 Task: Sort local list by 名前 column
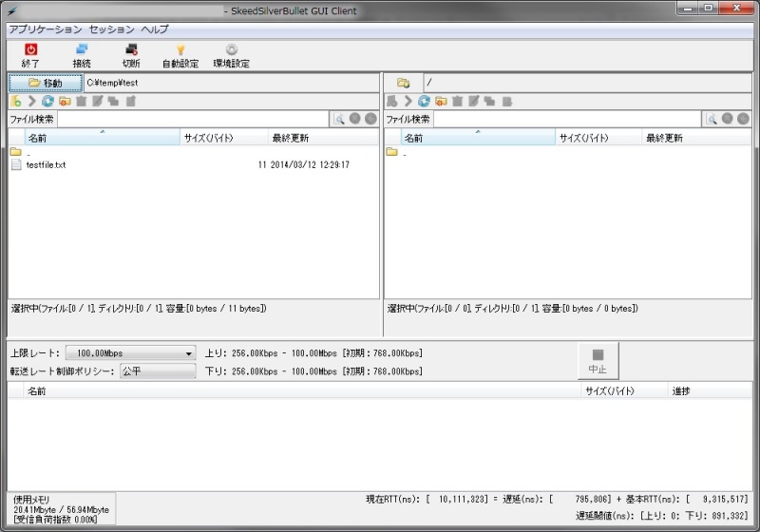coord(102,138)
